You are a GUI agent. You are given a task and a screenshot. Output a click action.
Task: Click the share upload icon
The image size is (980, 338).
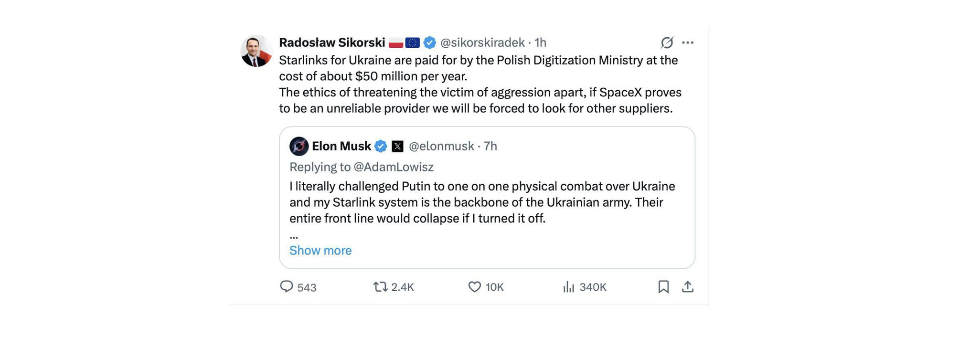[x=688, y=286]
